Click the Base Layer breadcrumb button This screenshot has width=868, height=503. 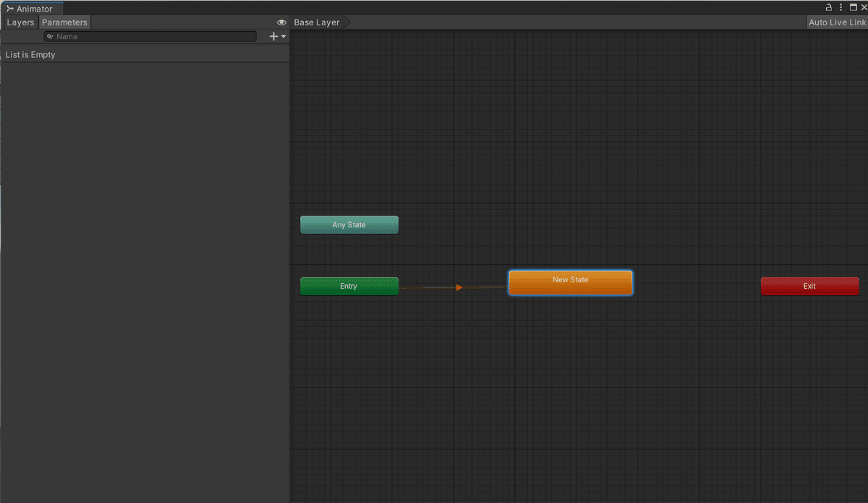pyautogui.click(x=316, y=22)
